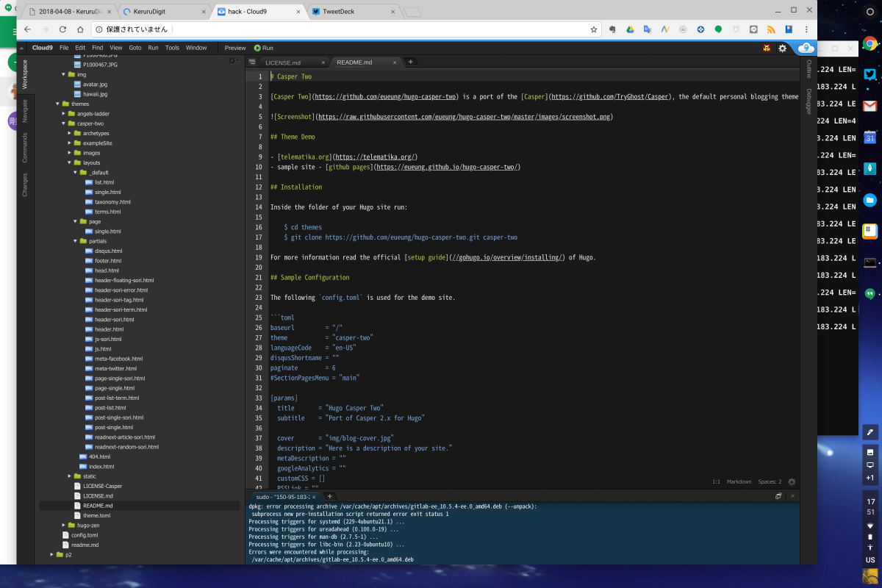Image resolution: width=882 pixels, height=588 pixels.
Task: Toggle the Outline side panel
Action: coord(808,69)
